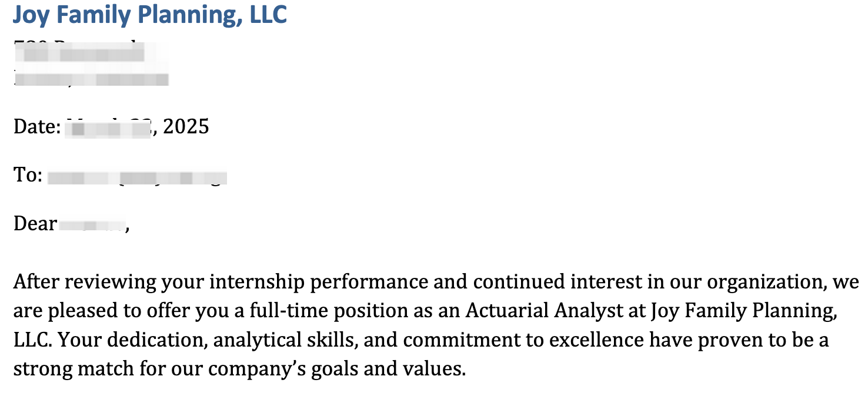The height and width of the screenshot is (403, 868).
Task: Click the blurred name after Dear
Action: [92, 224]
